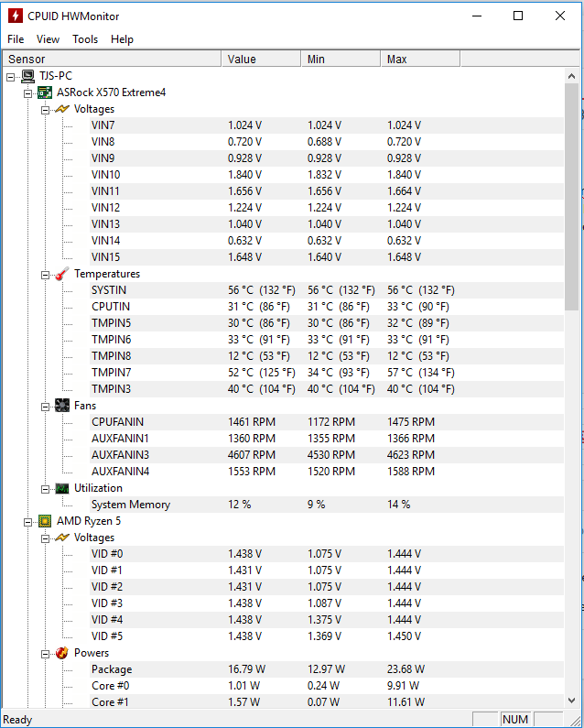Select the Package power row
Screen dimensions: 584x728
point(327,669)
